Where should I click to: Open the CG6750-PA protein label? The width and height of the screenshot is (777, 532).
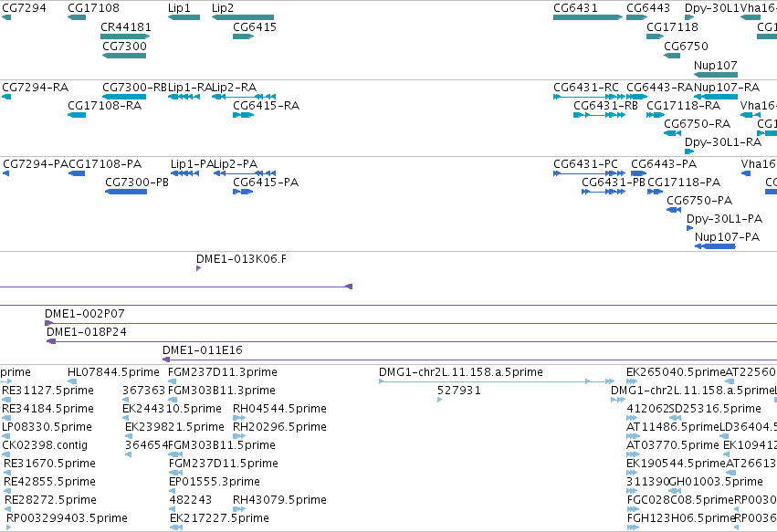tap(699, 201)
